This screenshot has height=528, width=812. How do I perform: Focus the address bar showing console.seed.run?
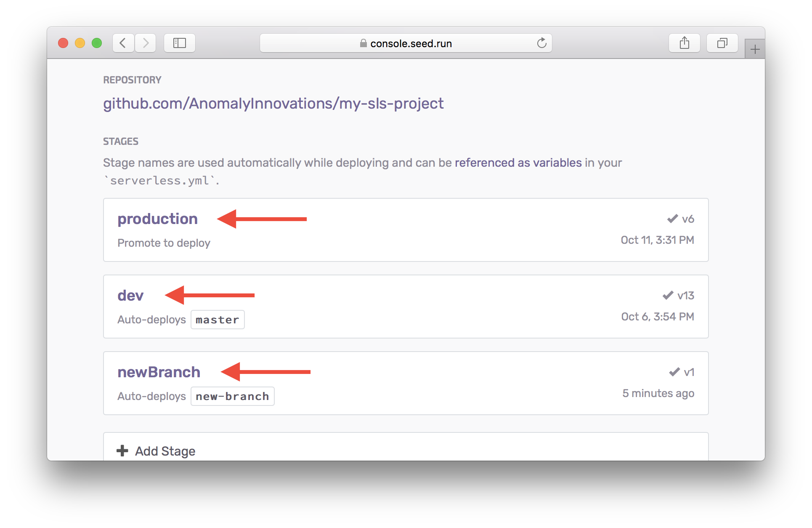pos(411,43)
